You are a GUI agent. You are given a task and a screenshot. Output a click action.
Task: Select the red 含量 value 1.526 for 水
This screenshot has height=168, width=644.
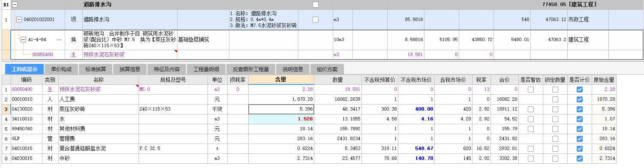click(x=281, y=119)
